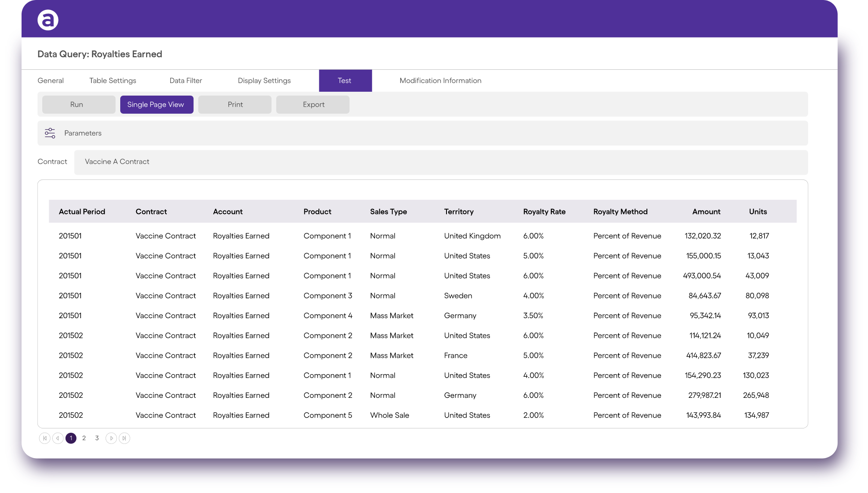Switch to the General tab
This screenshot has height=493, width=868.
(50, 81)
